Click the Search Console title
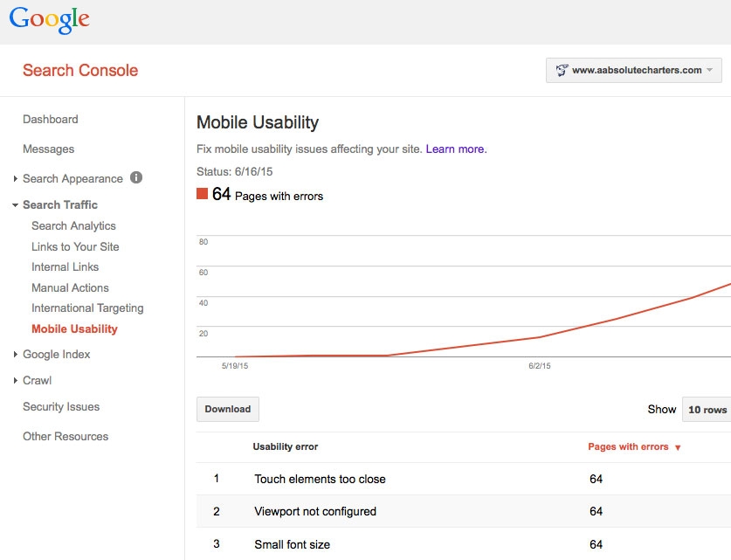This screenshot has height=560, width=731. pos(80,71)
